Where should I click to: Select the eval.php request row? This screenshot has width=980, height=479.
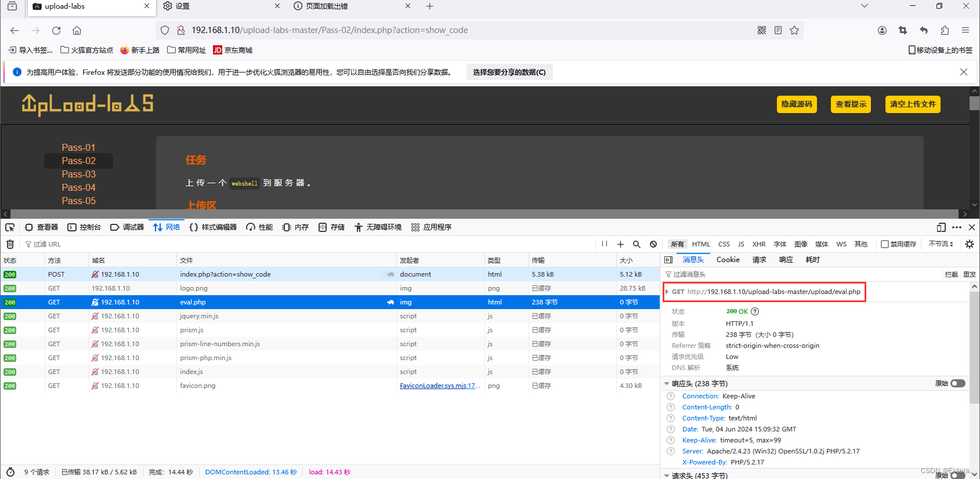[x=330, y=302]
